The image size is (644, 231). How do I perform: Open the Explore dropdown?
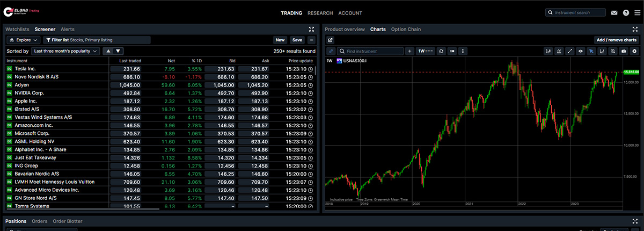23,40
